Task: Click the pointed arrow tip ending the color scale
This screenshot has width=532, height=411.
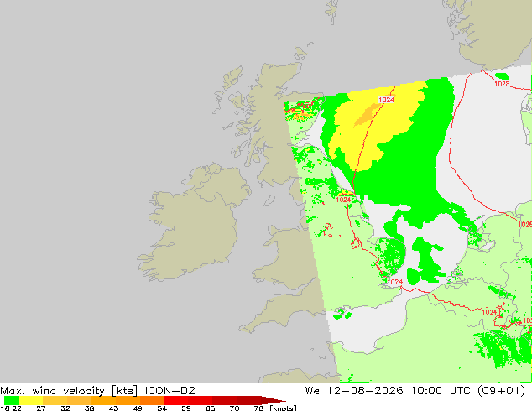Action: tap(274, 400)
